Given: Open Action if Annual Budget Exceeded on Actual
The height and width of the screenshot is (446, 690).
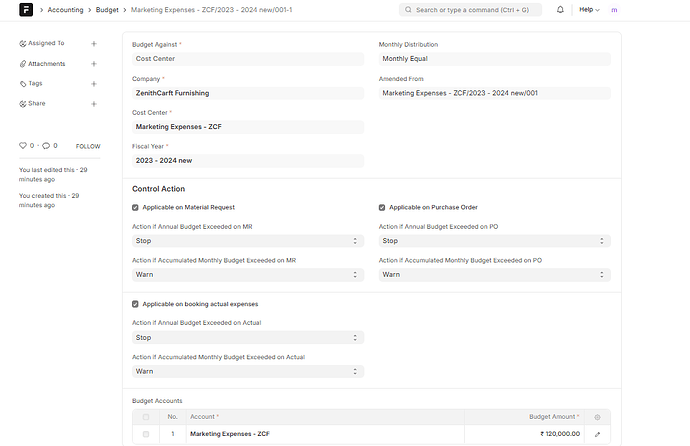Looking at the screenshot, I should tap(248, 337).
